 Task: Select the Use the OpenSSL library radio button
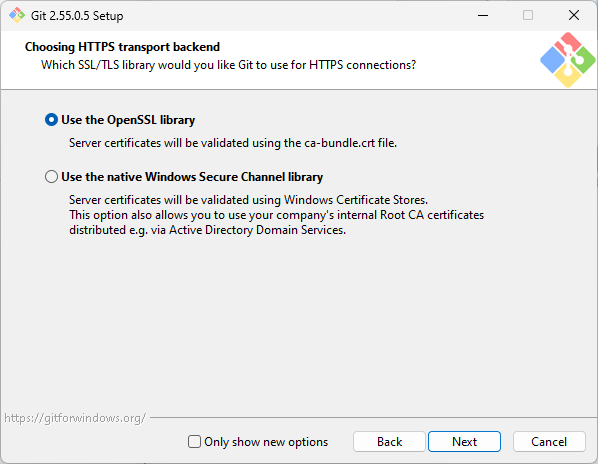[51, 120]
